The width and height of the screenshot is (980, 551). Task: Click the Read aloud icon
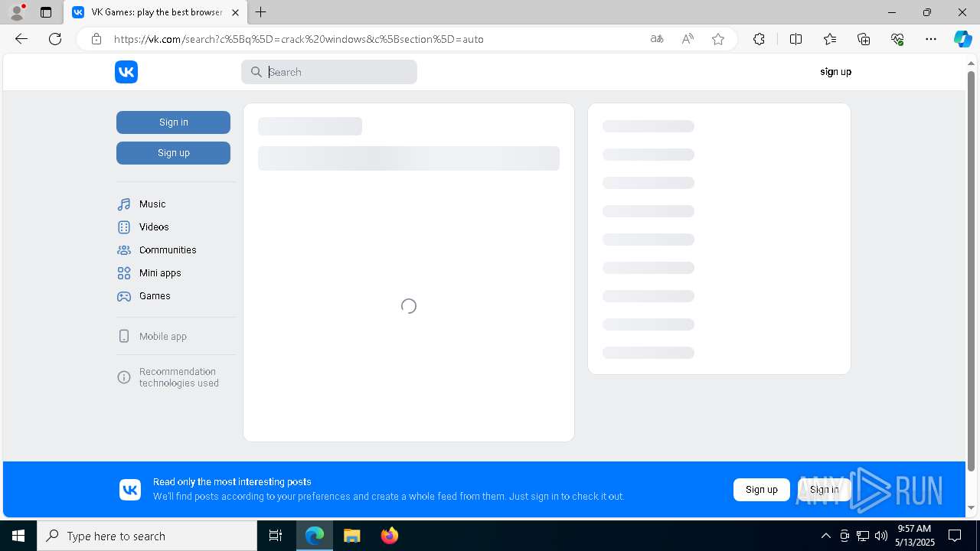pos(688,39)
